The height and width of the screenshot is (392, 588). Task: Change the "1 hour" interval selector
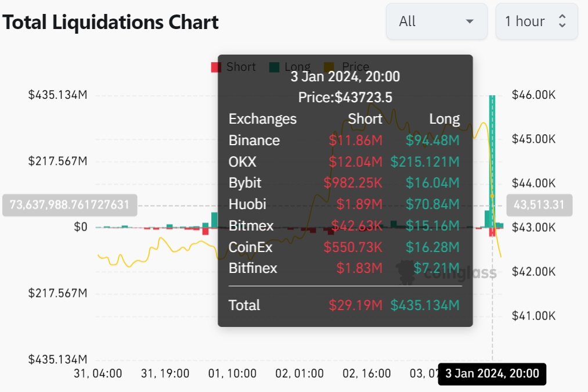point(536,21)
